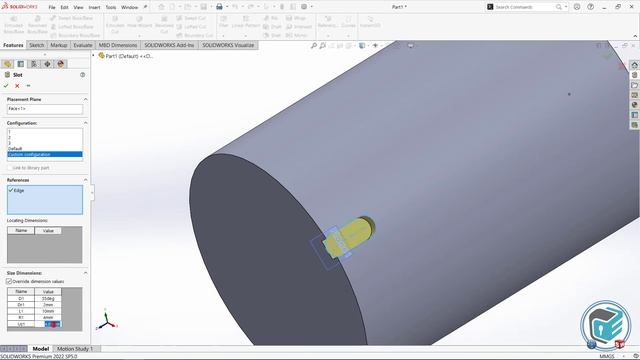
Task: Click the Print icon in quick toolbar
Action: click(219, 7)
